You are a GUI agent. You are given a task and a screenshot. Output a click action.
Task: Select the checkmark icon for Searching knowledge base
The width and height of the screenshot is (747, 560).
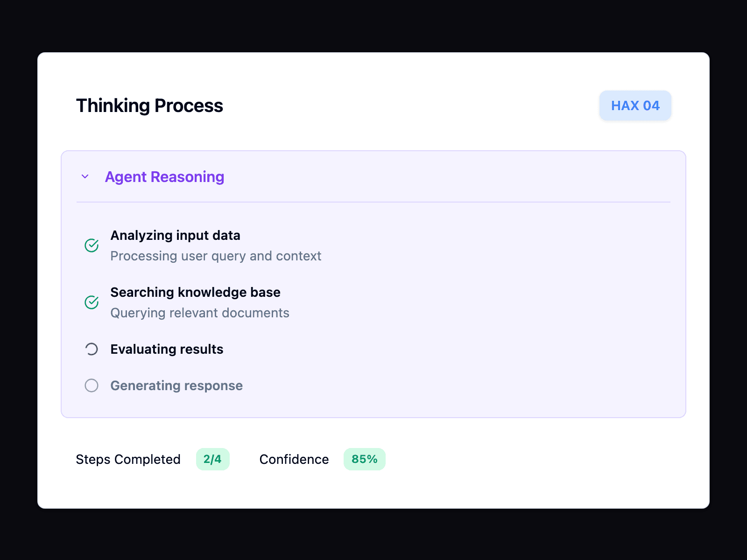click(x=92, y=302)
